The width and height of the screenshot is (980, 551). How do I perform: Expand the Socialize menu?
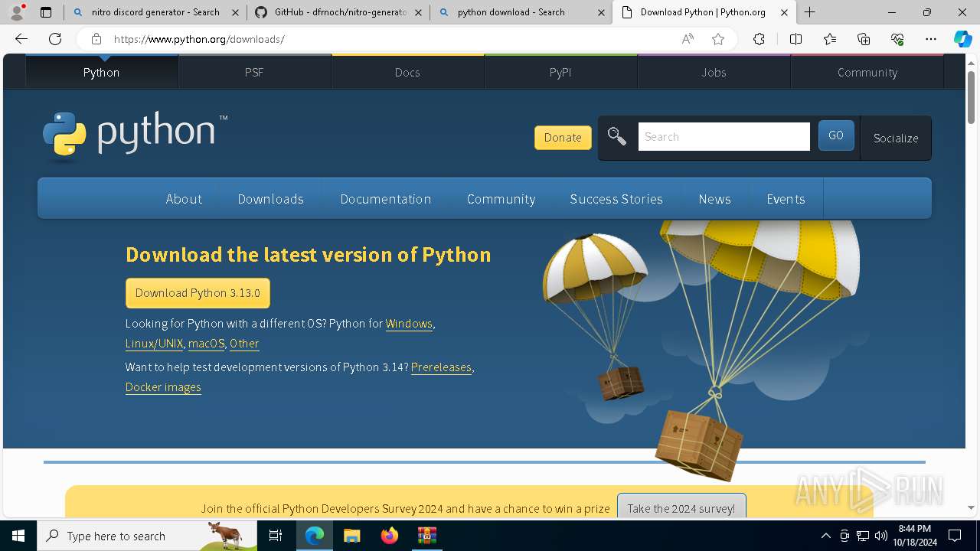(896, 138)
